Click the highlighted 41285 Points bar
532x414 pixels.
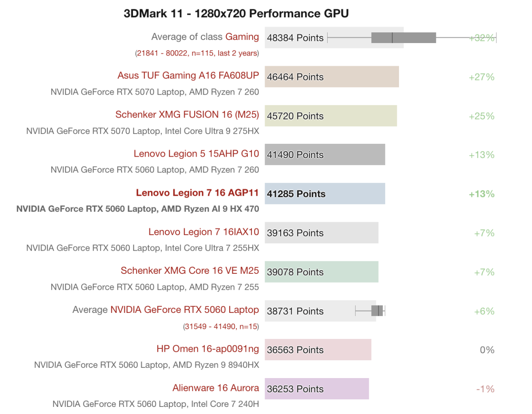point(325,194)
